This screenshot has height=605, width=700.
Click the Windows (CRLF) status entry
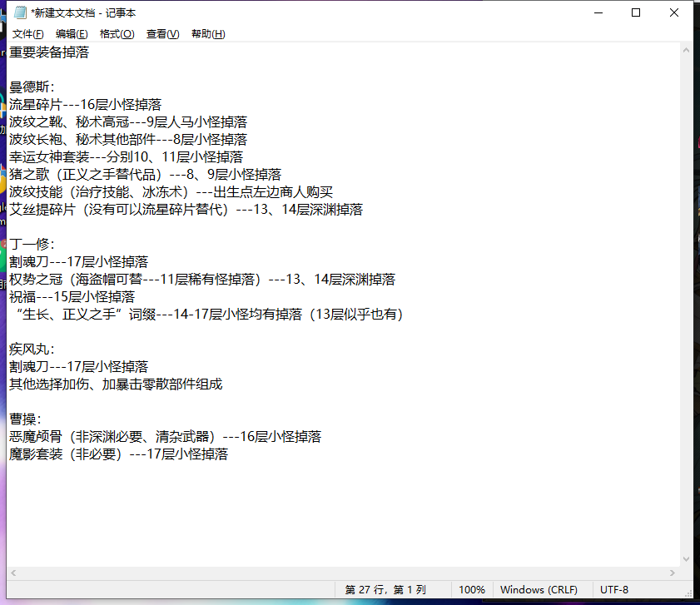point(539,590)
